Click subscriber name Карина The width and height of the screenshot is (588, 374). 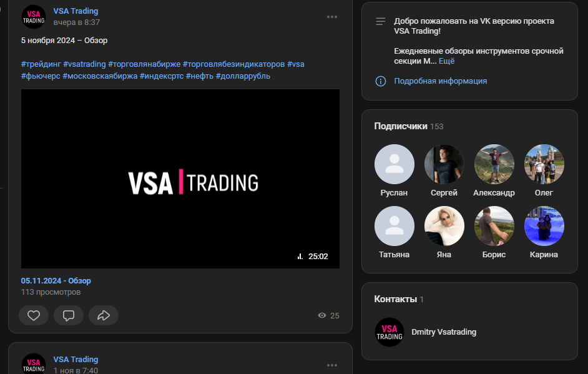point(544,255)
